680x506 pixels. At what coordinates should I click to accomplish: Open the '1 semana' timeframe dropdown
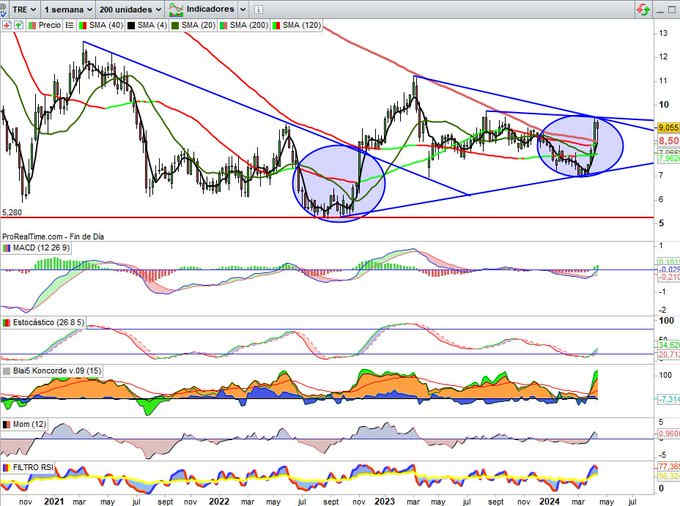pyautogui.click(x=68, y=9)
